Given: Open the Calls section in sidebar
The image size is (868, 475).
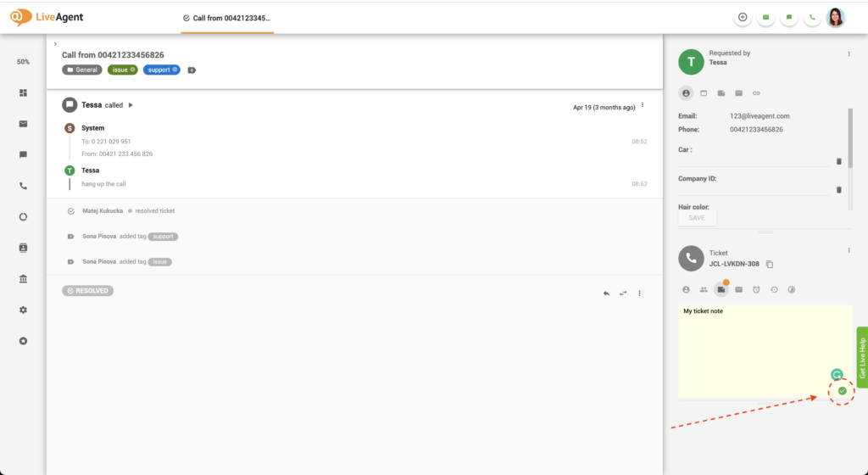Looking at the screenshot, I should coord(23,186).
